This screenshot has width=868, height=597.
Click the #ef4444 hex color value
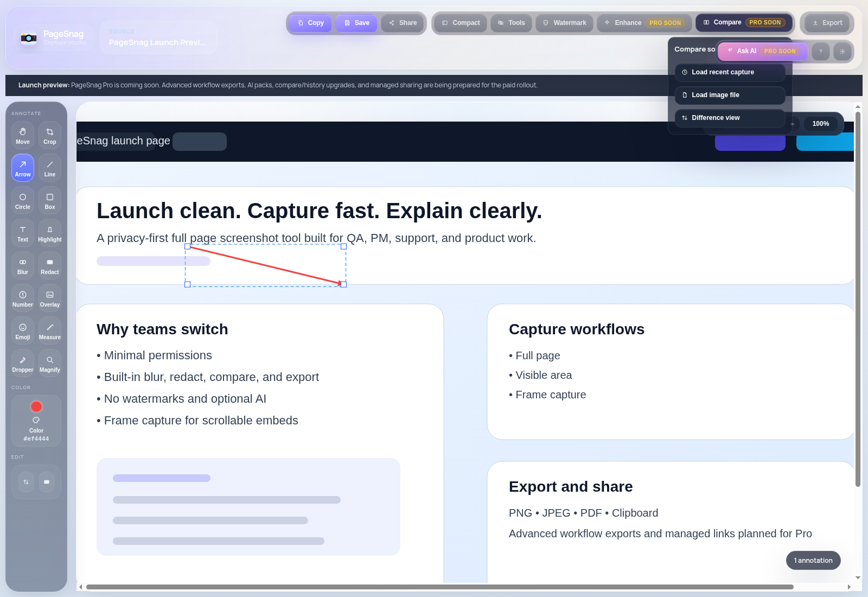pos(36,439)
